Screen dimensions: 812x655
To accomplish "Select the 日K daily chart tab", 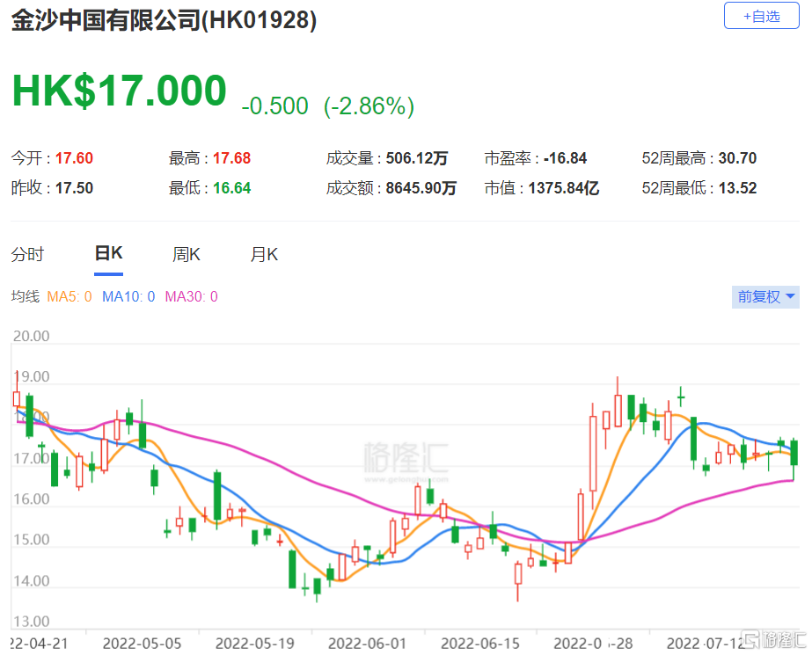I will 109,253.
